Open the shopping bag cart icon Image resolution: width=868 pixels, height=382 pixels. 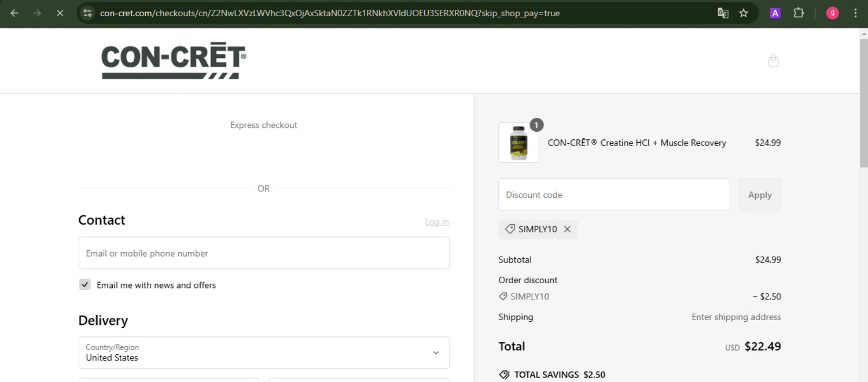(x=773, y=61)
